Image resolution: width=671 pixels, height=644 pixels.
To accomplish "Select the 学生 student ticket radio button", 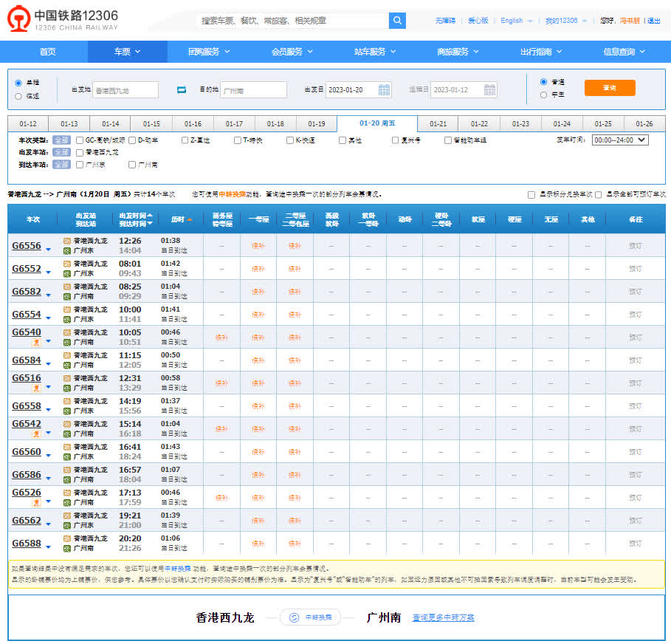I will 544,95.
